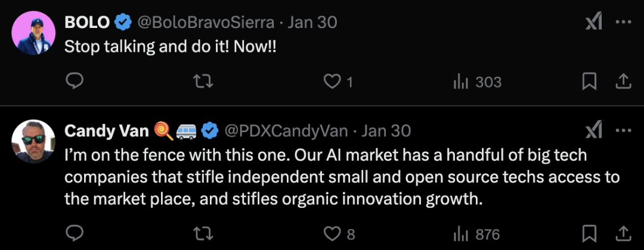View analytics for BOLO's post
The height and width of the screenshot is (250, 644).
(460, 82)
